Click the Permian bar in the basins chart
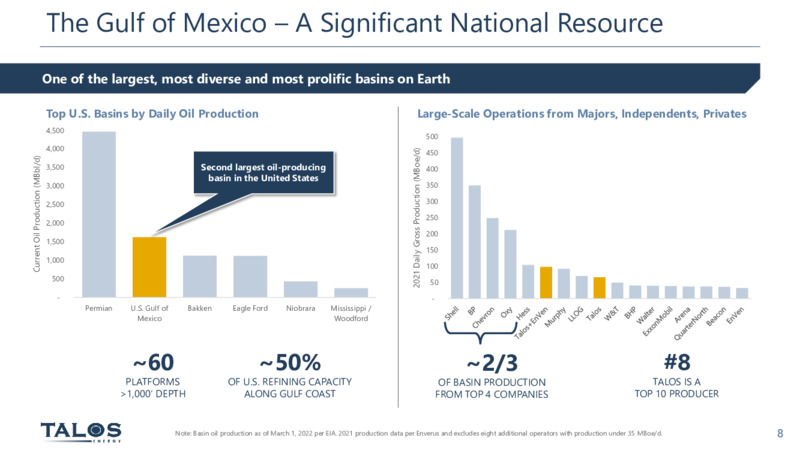The image size is (800, 450). tap(99, 214)
